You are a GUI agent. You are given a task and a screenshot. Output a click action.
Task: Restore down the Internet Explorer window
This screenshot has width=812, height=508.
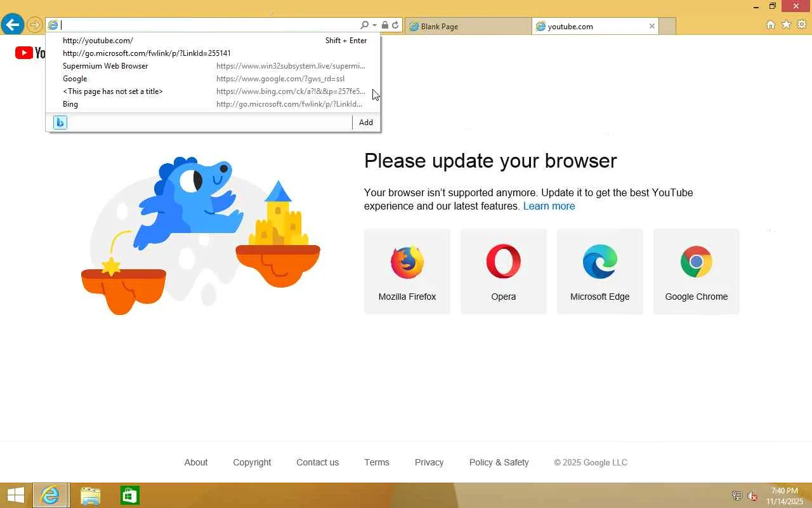[x=773, y=6]
